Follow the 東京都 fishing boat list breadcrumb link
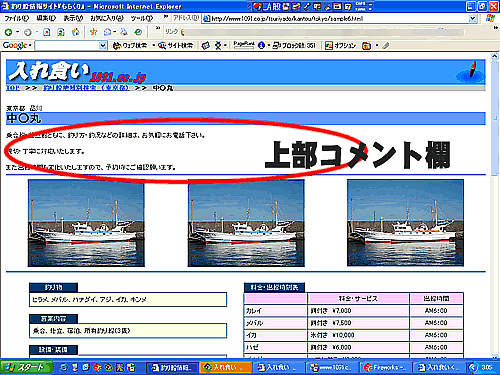 coord(86,88)
